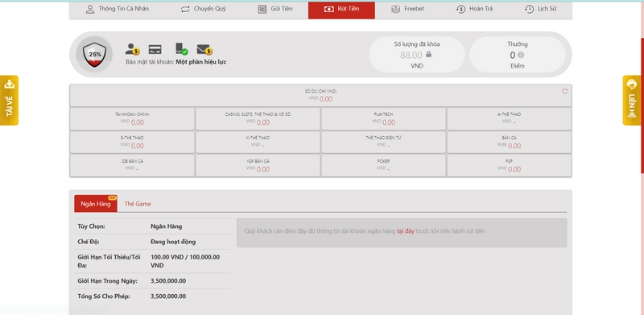Click the Poker USD balance box

coord(384,166)
